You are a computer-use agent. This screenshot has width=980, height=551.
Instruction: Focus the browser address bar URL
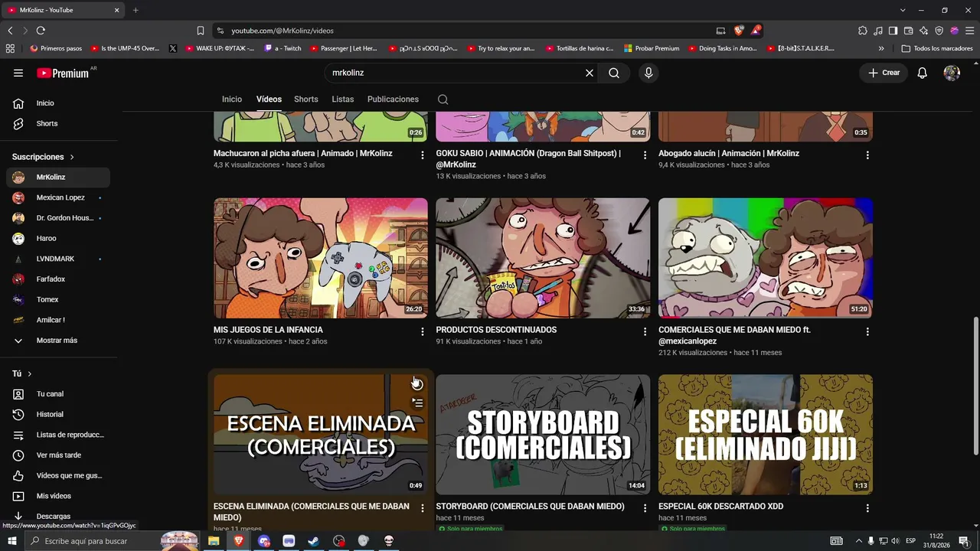pos(283,31)
